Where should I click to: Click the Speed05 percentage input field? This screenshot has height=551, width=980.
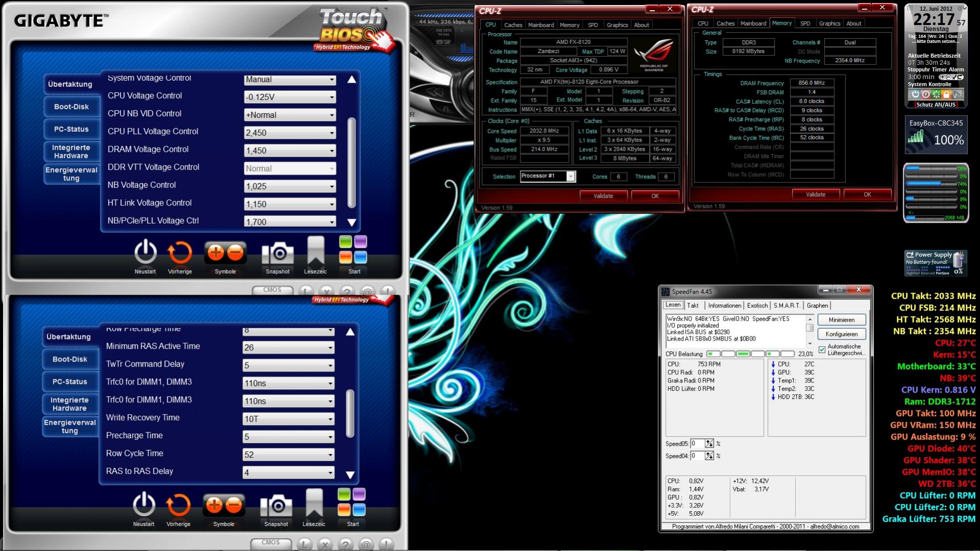[x=698, y=443]
